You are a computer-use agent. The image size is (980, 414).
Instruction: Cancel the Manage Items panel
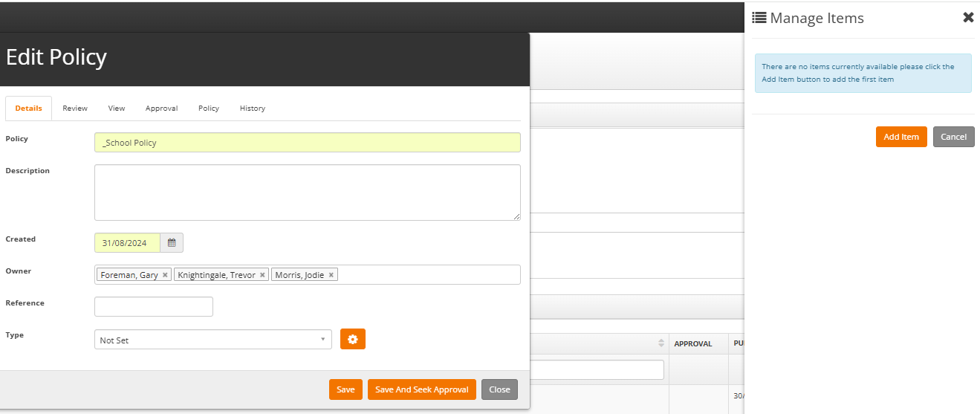[953, 137]
